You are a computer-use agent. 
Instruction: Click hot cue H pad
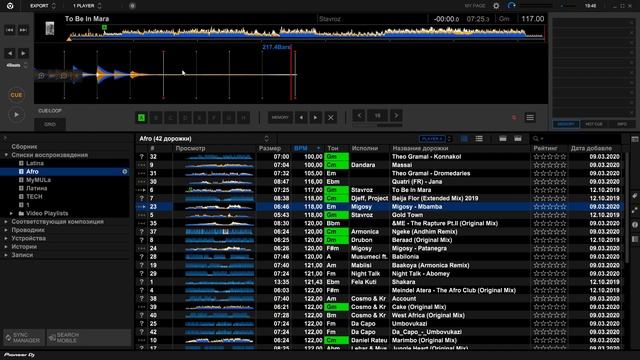244,118
